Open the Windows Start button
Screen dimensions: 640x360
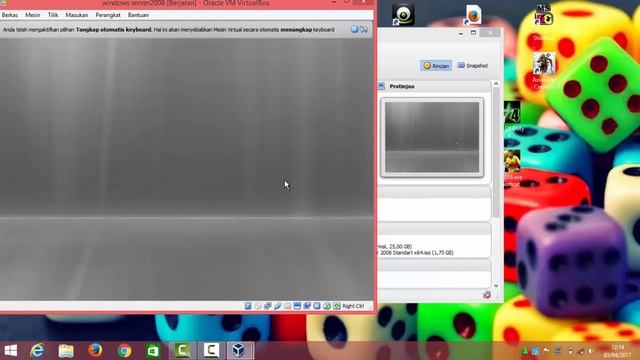tap(11, 351)
